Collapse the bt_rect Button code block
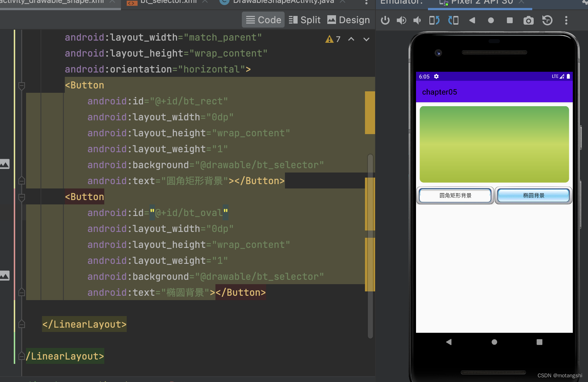The image size is (588, 382). click(21, 86)
